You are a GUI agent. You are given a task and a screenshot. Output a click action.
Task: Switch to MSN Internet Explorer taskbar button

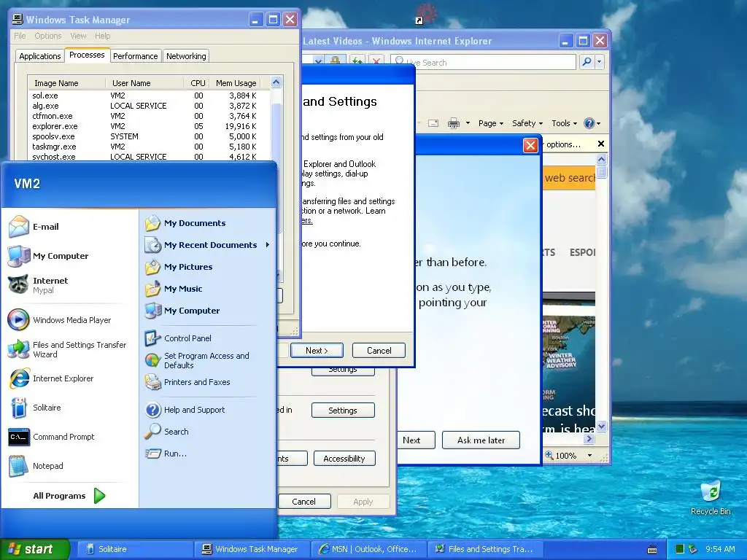click(369, 550)
